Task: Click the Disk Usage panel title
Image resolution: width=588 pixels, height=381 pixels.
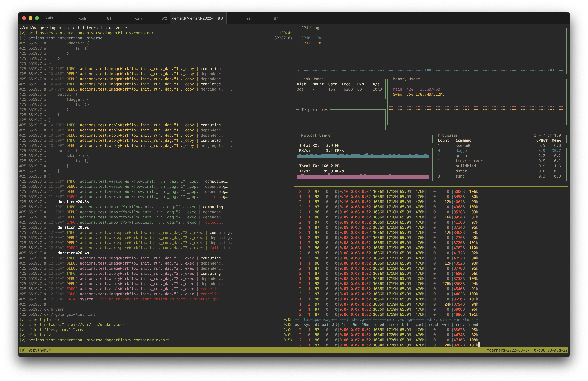Action: point(312,79)
